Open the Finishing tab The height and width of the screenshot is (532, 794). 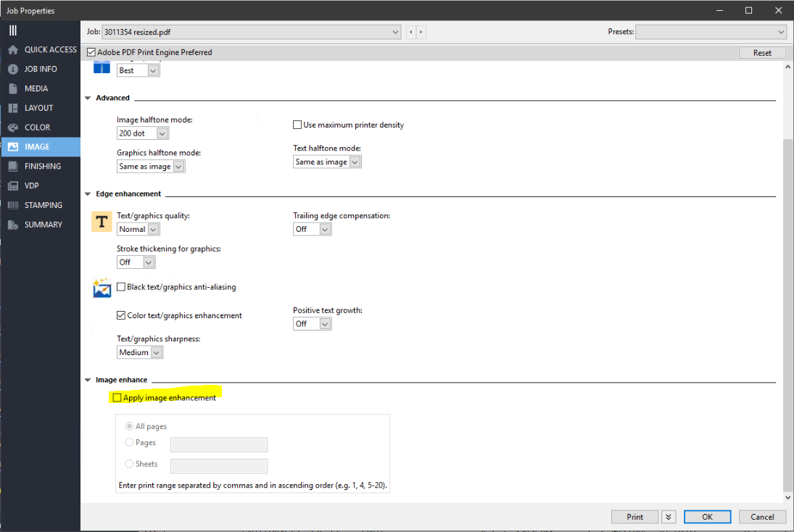click(41, 166)
